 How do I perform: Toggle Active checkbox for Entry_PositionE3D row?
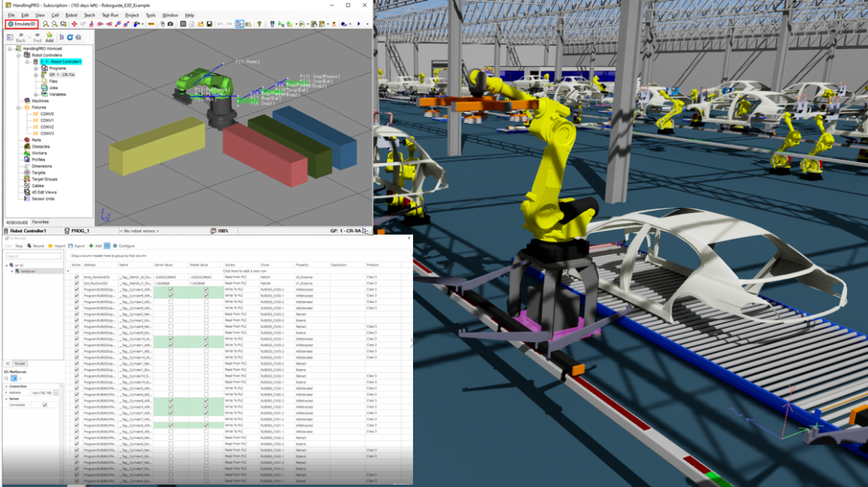pos(76,276)
